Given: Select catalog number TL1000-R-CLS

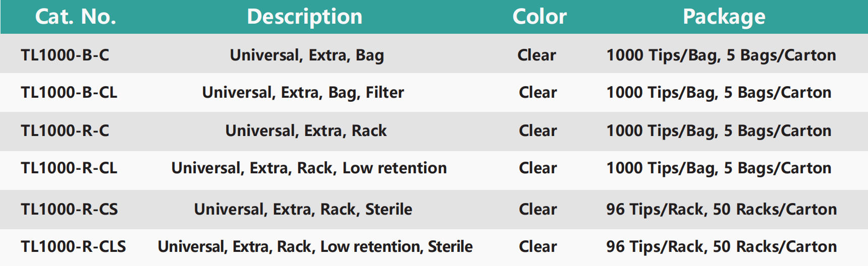Looking at the screenshot, I should [x=74, y=246].
